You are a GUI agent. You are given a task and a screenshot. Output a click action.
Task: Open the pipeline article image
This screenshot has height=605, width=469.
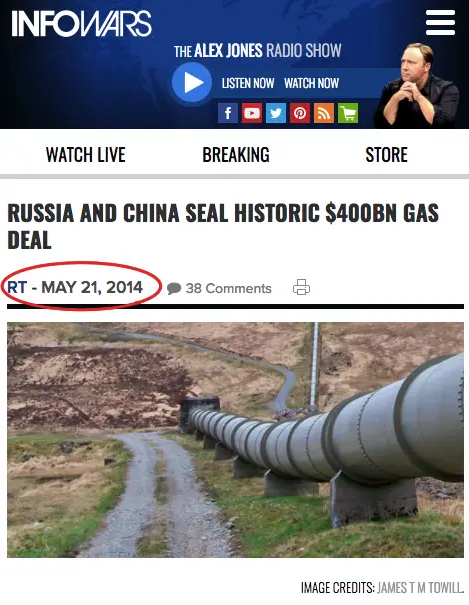235,440
